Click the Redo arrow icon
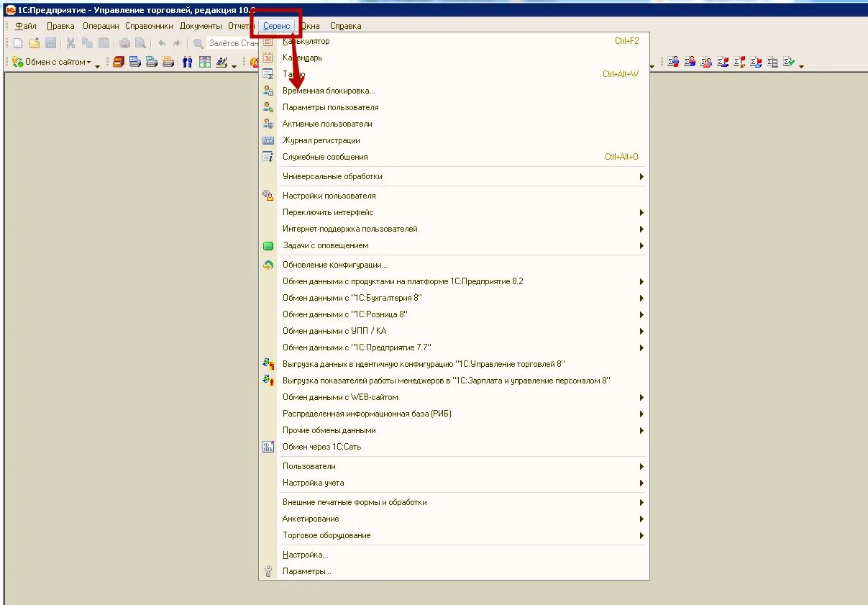The height and width of the screenshot is (605, 868). coord(177,43)
